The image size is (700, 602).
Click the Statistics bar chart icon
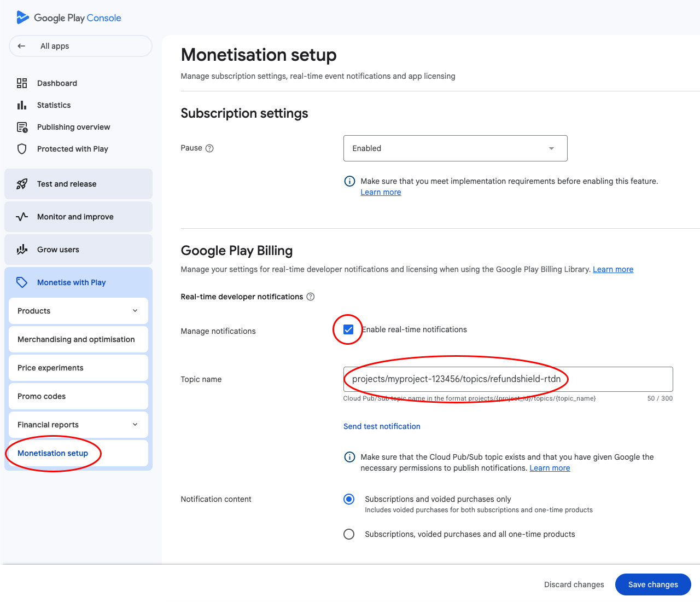[22, 105]
